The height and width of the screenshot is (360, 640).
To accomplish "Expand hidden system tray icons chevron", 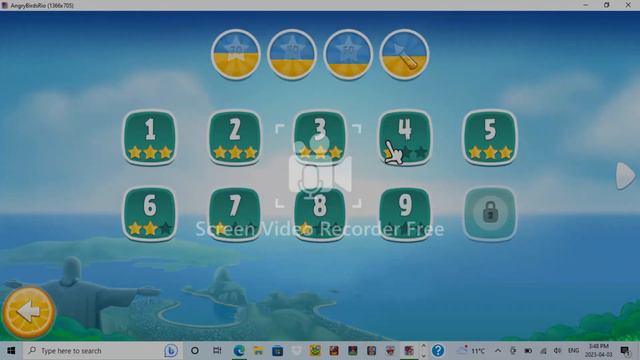I will (498, 351).
